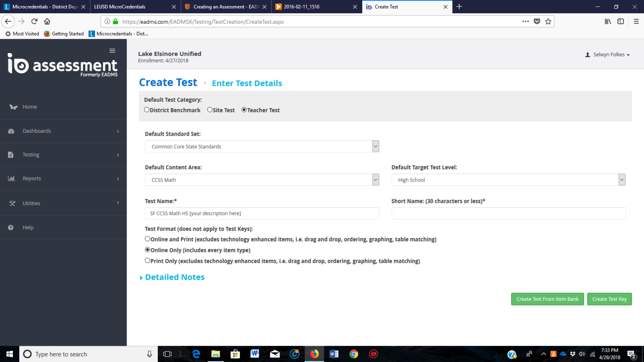644x362 pixels.
Task: Click the Reports bar chart icon
Action: click(11, 178)
